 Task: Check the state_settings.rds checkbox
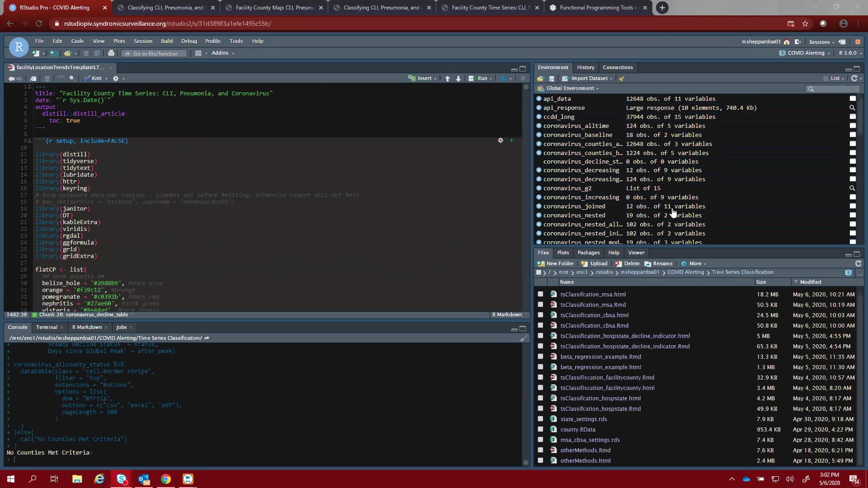point(540,419)
